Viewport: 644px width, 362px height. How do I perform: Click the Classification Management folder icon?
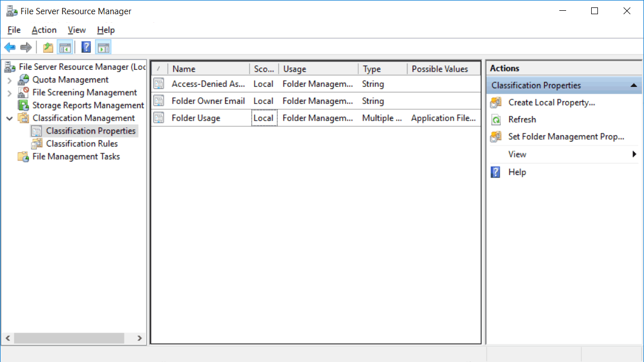[x=23, y=118]
